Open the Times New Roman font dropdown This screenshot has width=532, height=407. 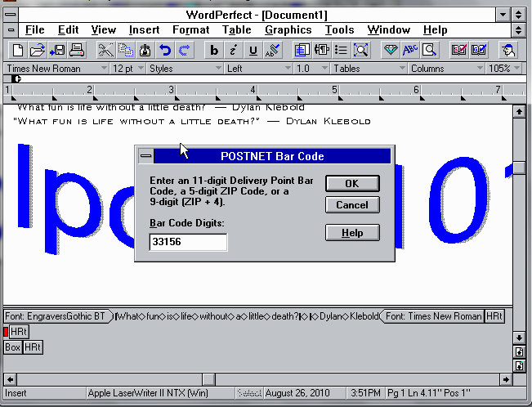click(x=56, y=69)
